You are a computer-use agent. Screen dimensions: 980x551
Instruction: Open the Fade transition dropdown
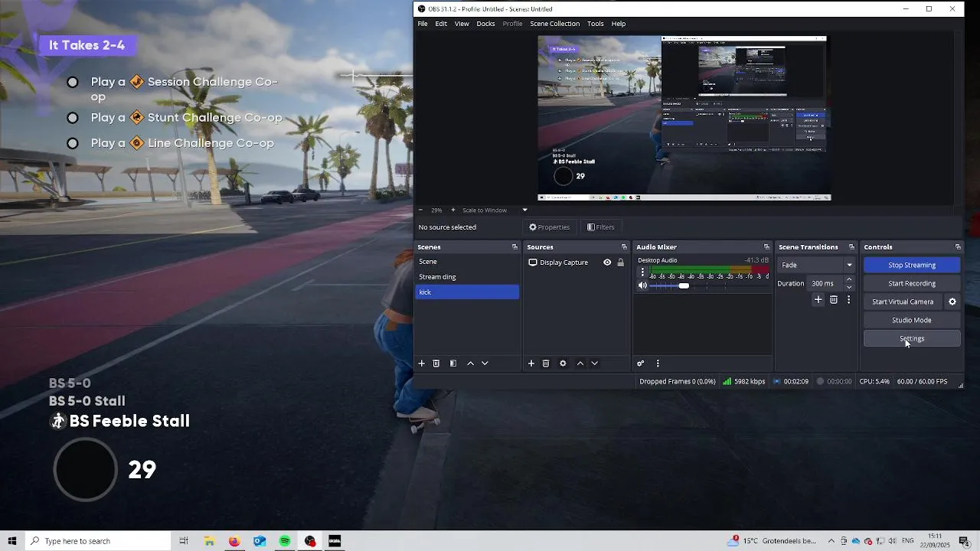pos(816,265)
